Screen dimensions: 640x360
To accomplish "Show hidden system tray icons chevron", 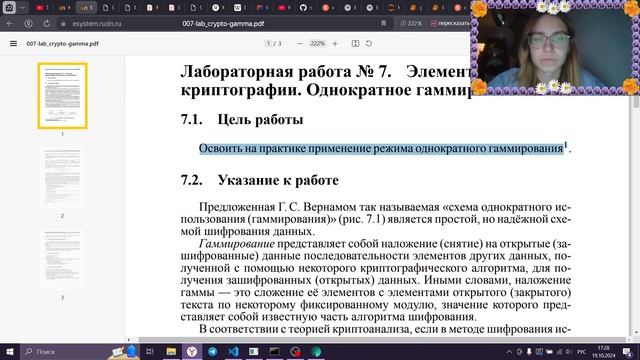I will tap(509, 352).
